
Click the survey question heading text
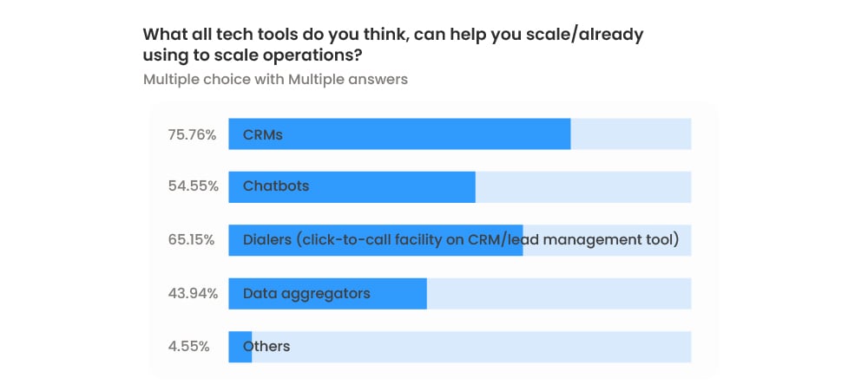tap(392, 45)
